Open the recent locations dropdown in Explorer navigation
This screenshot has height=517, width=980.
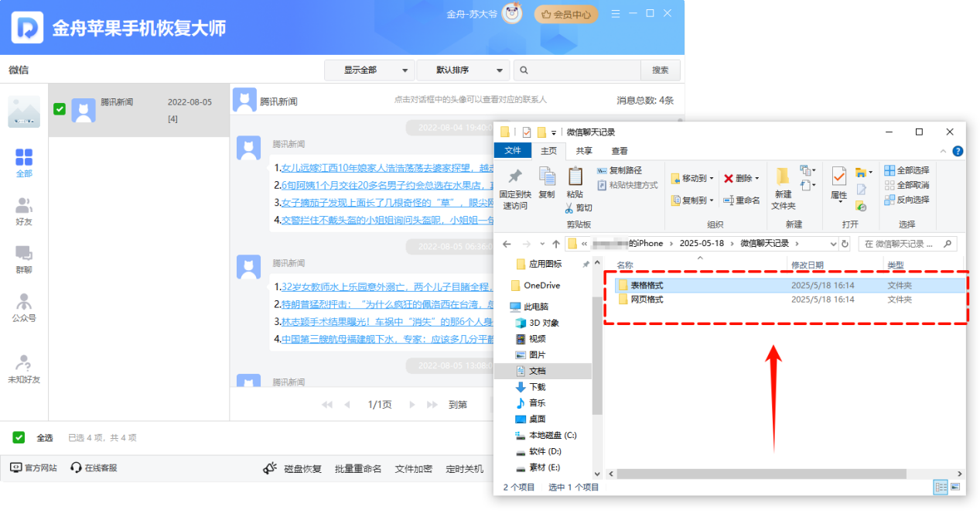[x=541, y=243]
